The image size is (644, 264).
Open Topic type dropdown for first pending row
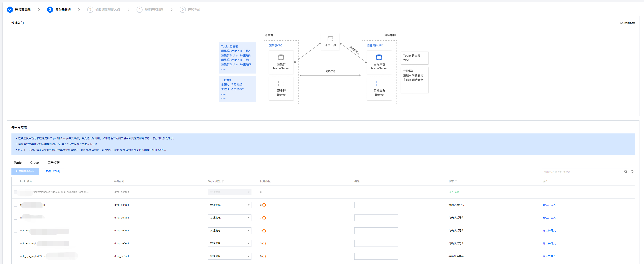(x=229, y=205)
